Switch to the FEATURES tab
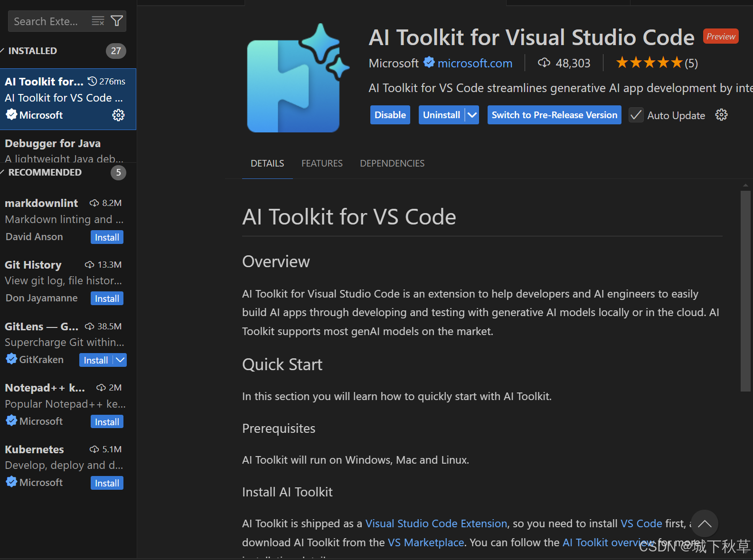Viewport: 753px width, 560px height. 322,163
